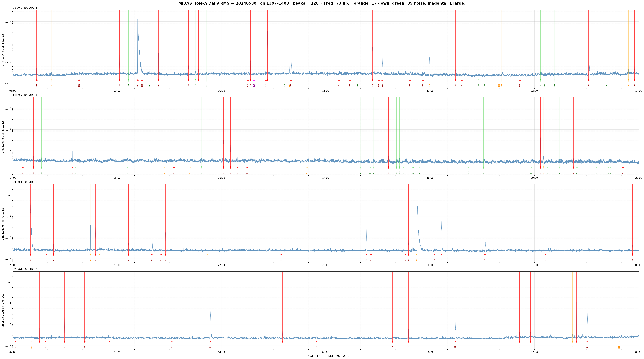644x359 pixels.
Task: Click the "02:00–08:00 UTC+8" panel title
Action: click(x=25, y=269)
